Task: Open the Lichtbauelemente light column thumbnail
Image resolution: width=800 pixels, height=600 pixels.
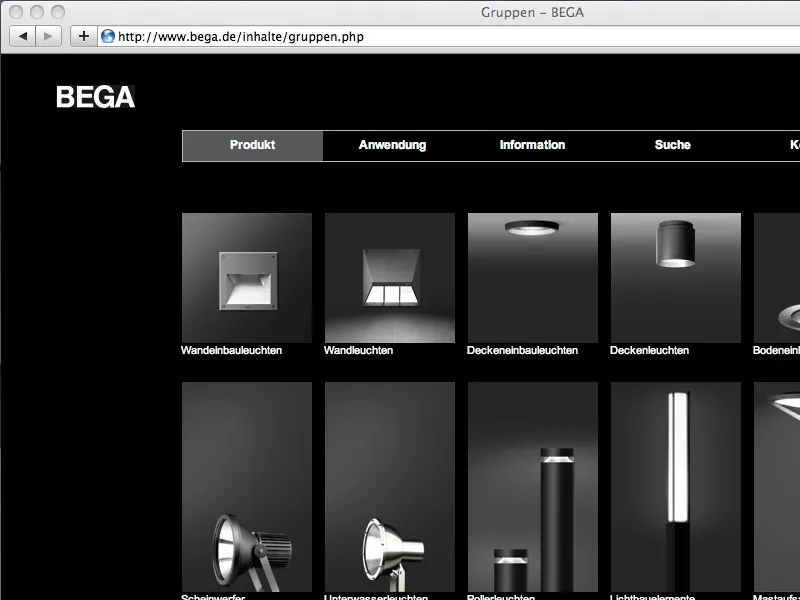Action: point(676,487)
